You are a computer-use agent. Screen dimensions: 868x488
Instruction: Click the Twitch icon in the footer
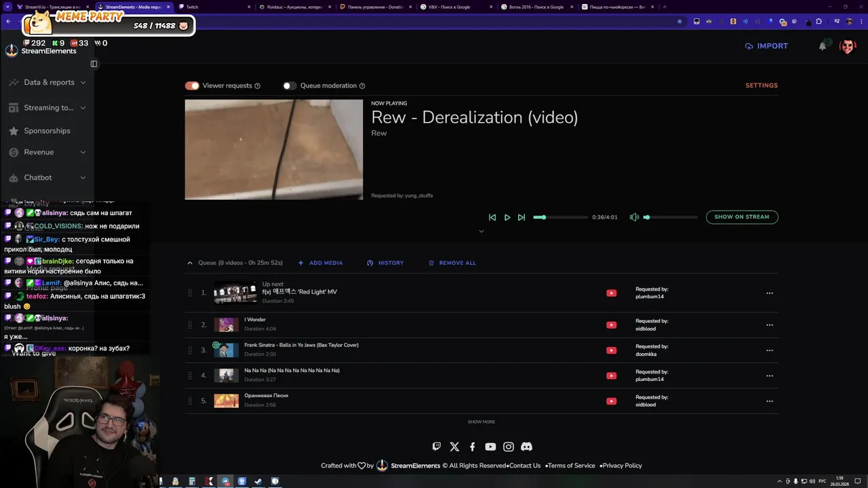[x=437, y=447]
